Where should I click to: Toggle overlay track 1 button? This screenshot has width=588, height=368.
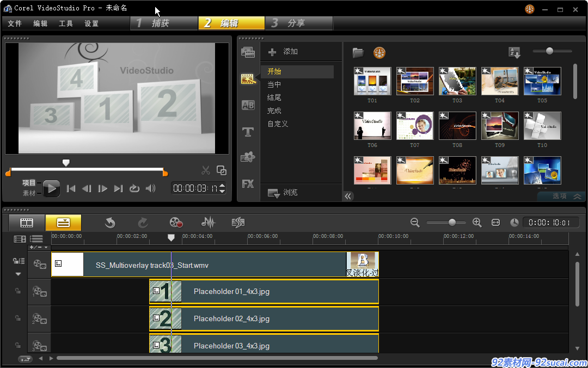coord(39,291)
